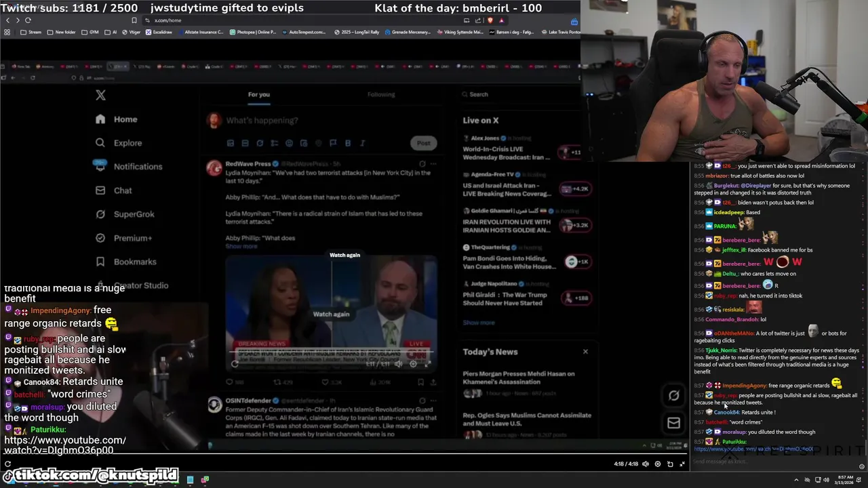Open system tray volume control
Image resolution: width=868 pixels, height=488 pixels.
pos(827,480)
